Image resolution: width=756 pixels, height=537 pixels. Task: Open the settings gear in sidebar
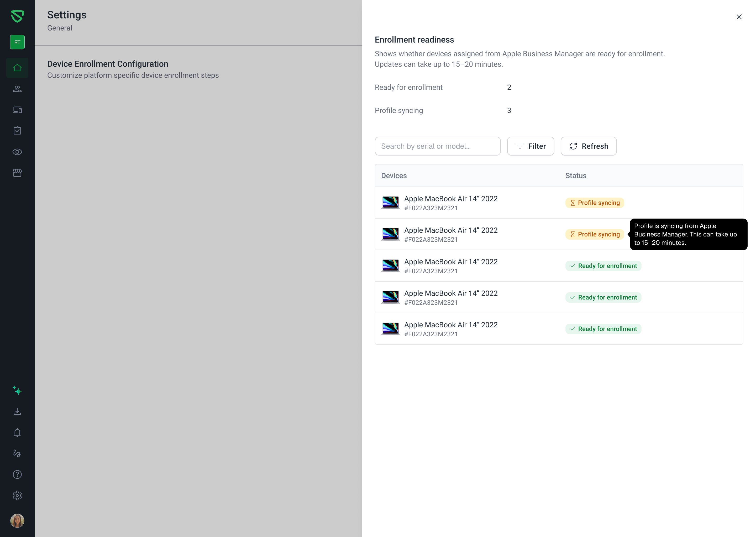point(17,495)
